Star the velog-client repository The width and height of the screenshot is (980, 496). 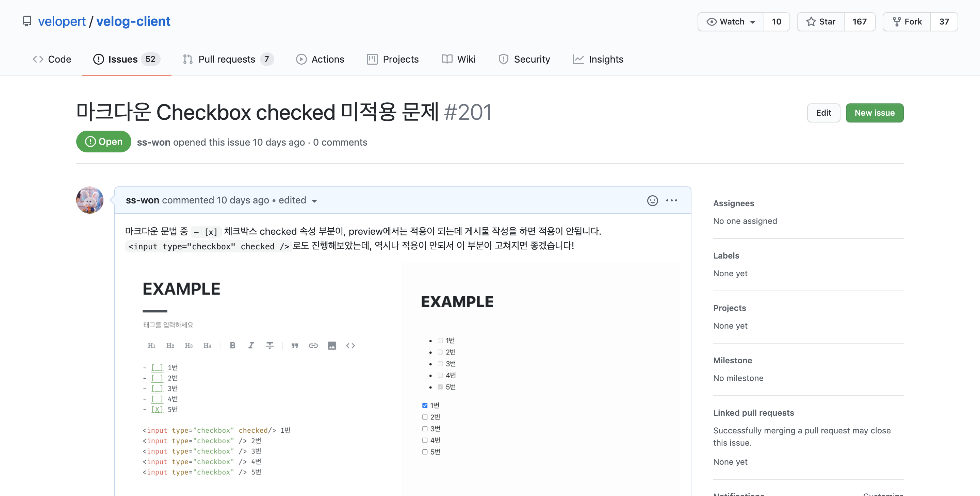tap(821, 22)
